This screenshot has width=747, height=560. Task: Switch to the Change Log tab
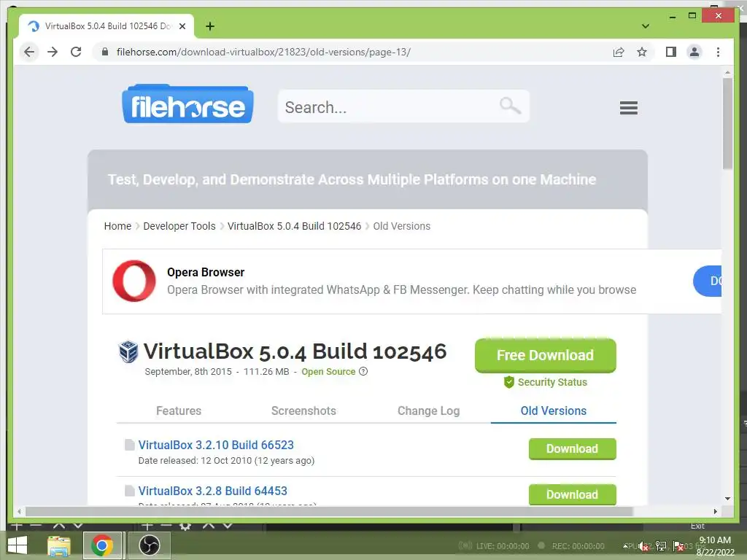tap(428, 411)
